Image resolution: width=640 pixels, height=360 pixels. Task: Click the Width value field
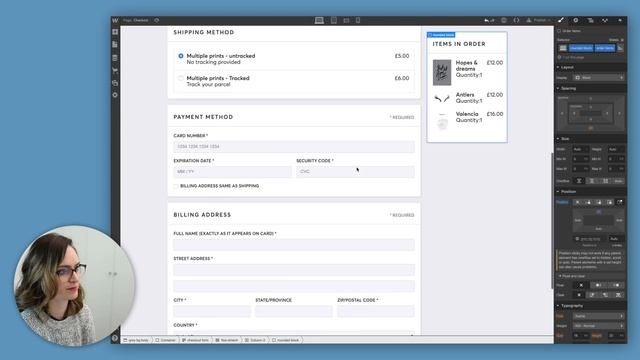[580, 149]
